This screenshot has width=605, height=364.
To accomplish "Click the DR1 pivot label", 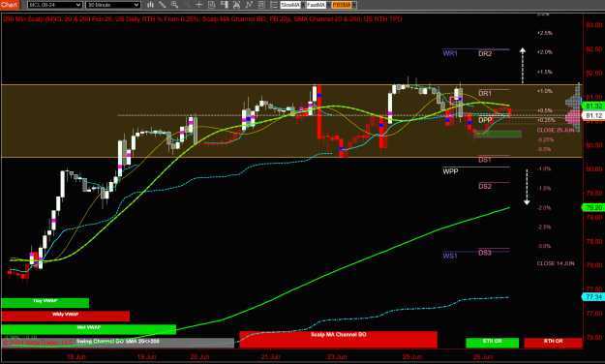I will [x=485, y=93].
